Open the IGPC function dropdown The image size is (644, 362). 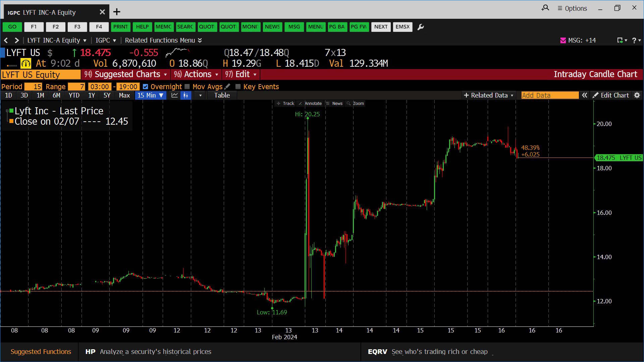106,40
